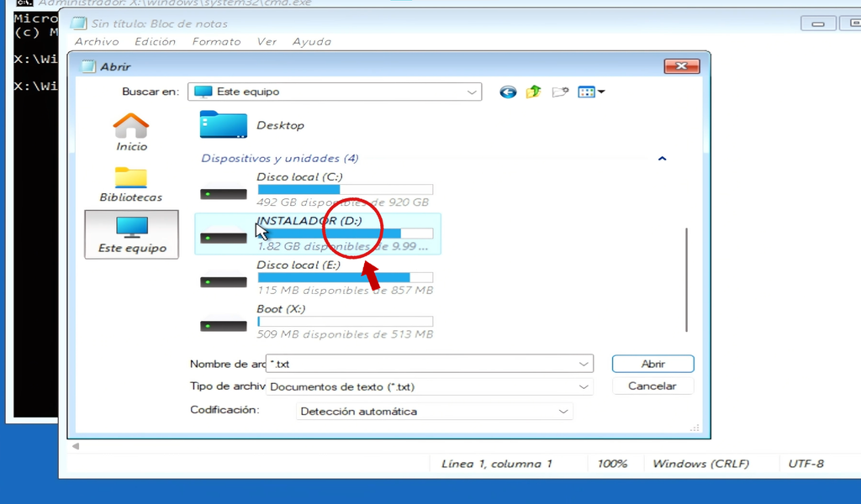Click UTF-8 encoding in status bar
Image resolution: width=861 pixels, height=504 pixels.
(806, 464)
